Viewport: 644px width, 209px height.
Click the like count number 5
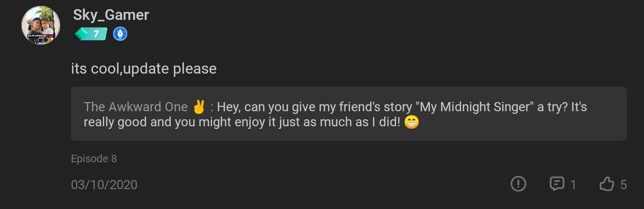pyautogui.click(x=623, y=185)
